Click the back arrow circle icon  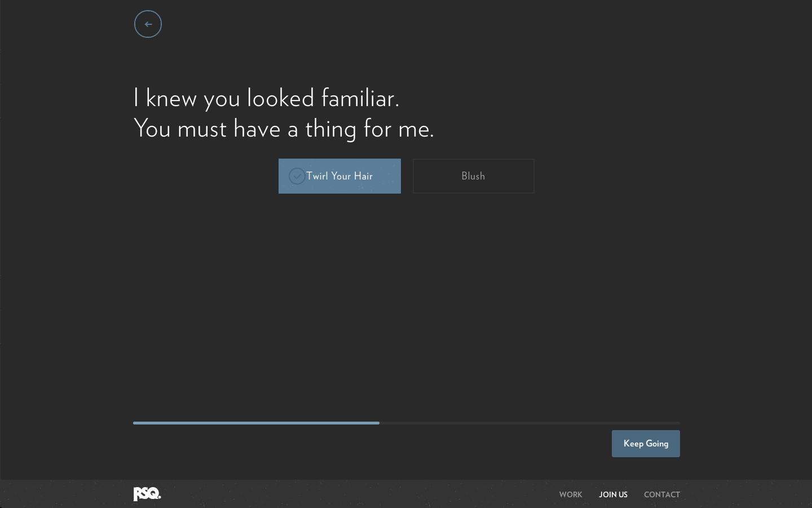coord(148,24)
